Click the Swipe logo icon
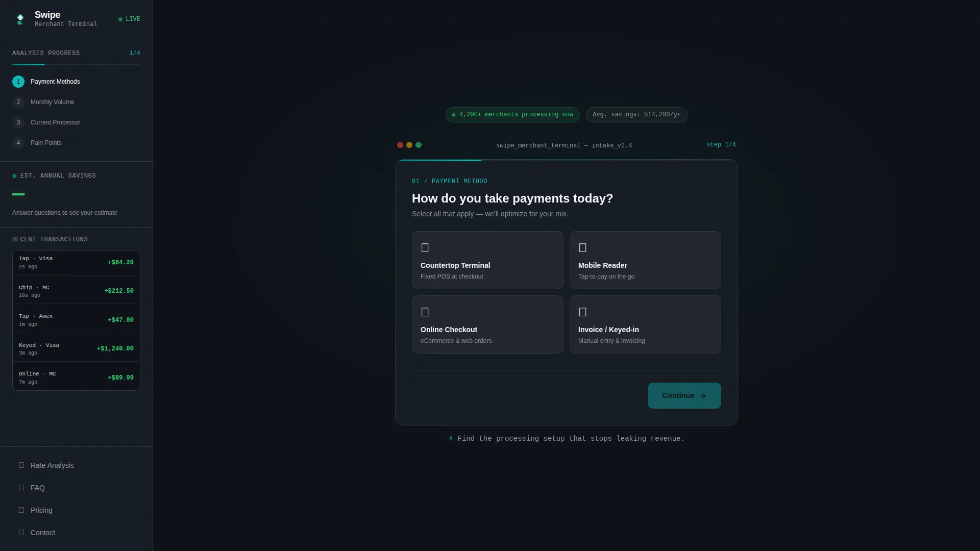Image resolution: width=980 pixels, height=551 pixels. click(20, 19)
